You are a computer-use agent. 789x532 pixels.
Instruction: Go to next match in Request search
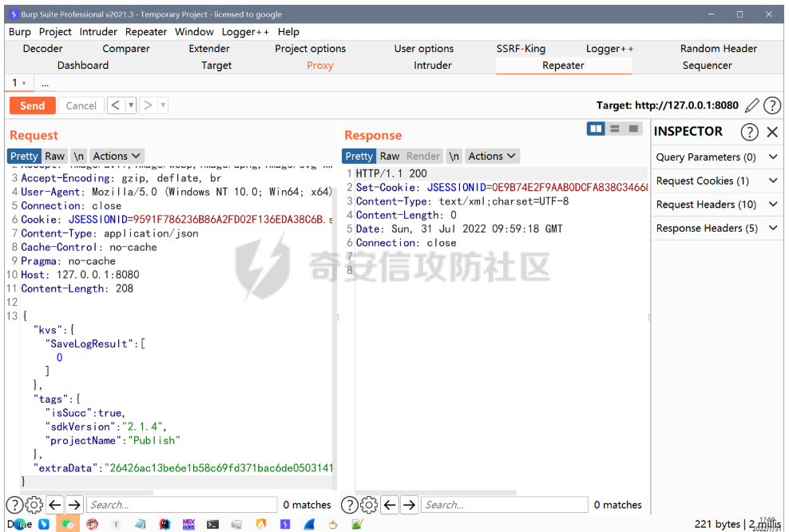pyautogui.click(x=74, y=504)
